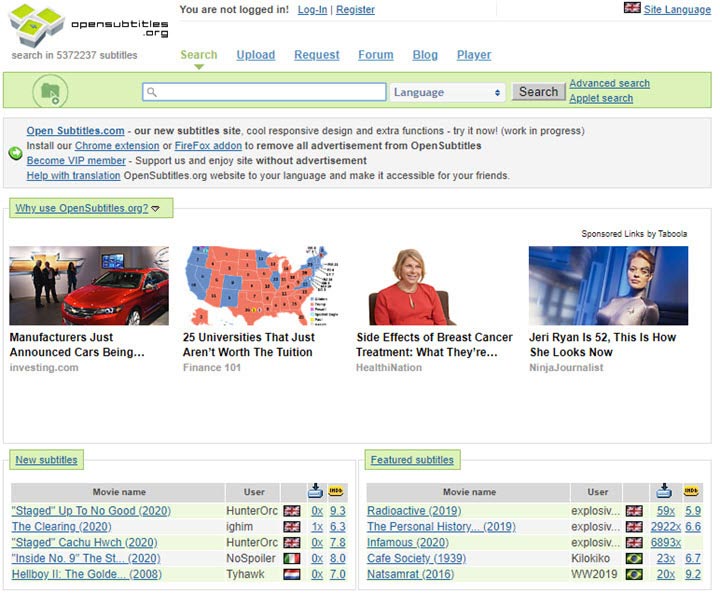The width and height of the screenshot is (720, 593).
Task: Open the Jeri Ryan ad thumbnail
Action: [608, 286]
